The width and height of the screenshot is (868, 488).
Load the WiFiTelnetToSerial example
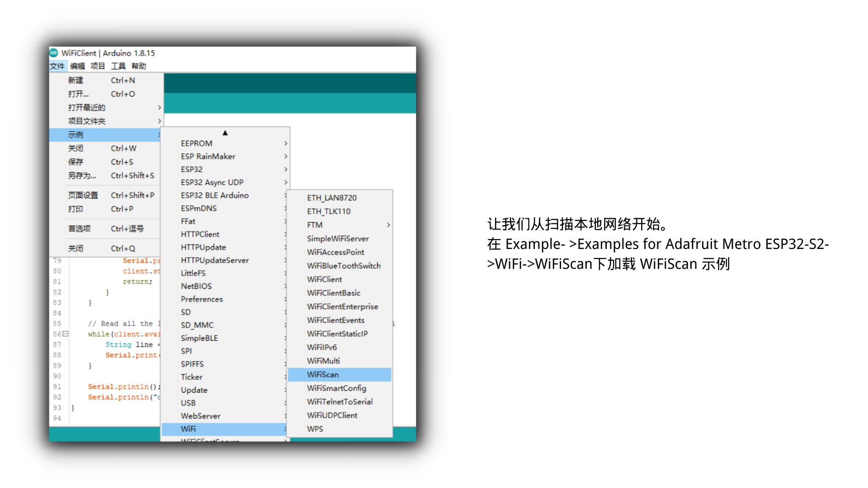click(x=340, y=402)
